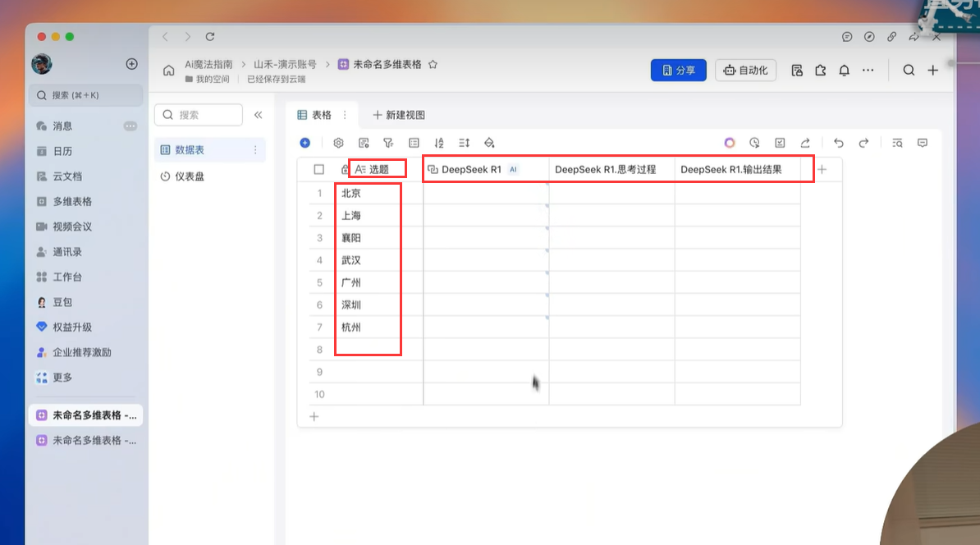Open the DeepSeek R1.输出结果 column header menu
980x545 pixels.
tap(738, 169)
